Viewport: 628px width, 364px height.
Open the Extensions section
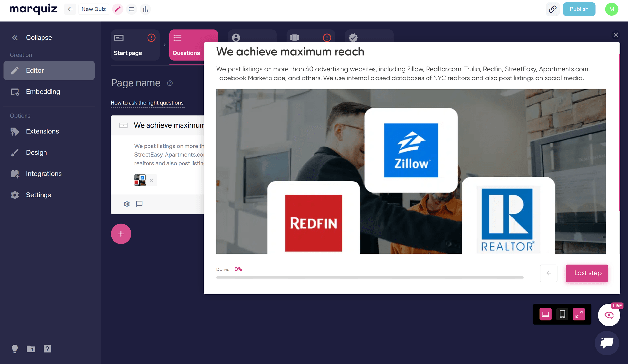[49, 131]
